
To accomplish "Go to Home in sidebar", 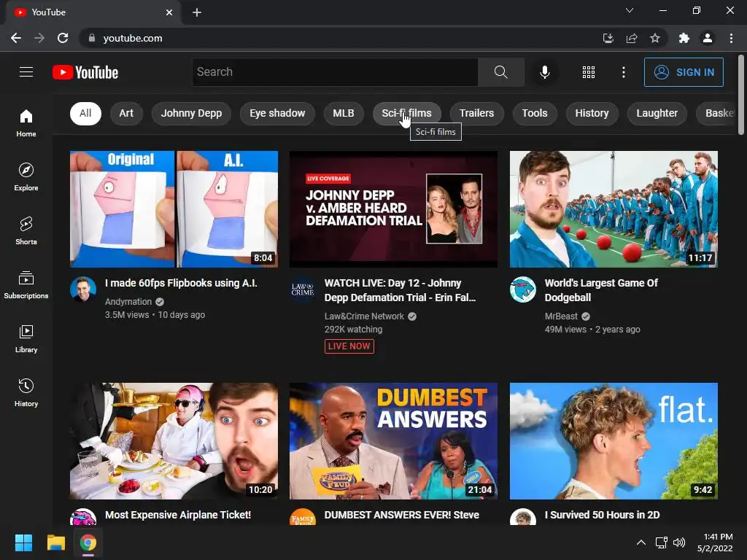I will (26, 122).
